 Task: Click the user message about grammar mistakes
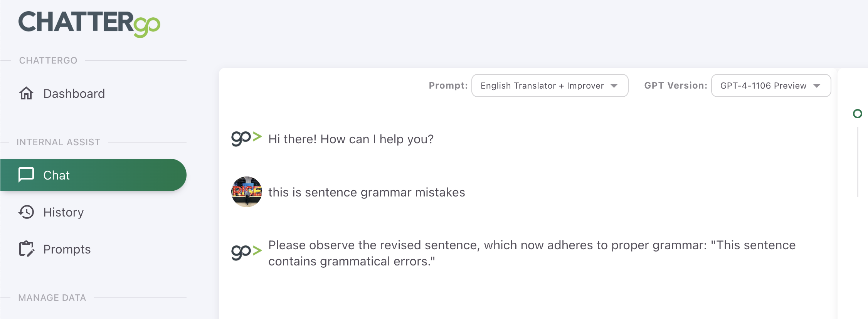pyautogui.click(x=367, y=192)
